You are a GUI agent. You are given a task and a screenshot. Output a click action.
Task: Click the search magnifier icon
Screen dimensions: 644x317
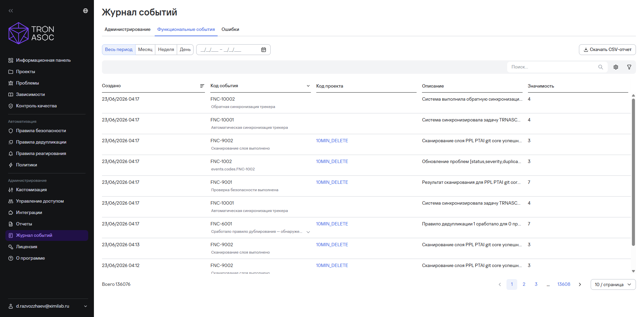(x=601, y=67)
